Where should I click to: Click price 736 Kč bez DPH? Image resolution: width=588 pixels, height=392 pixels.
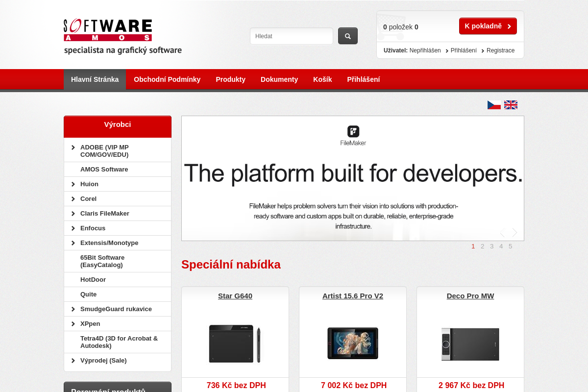(236, 386)
